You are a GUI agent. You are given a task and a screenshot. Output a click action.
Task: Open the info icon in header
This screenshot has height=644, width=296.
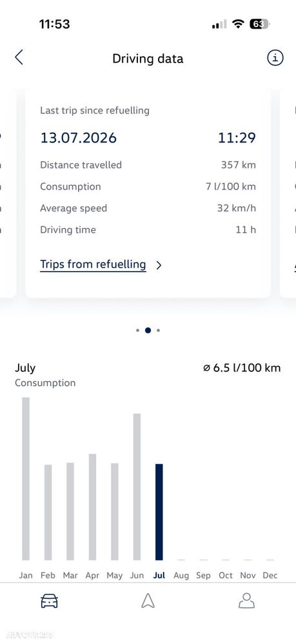pos(275,58)
